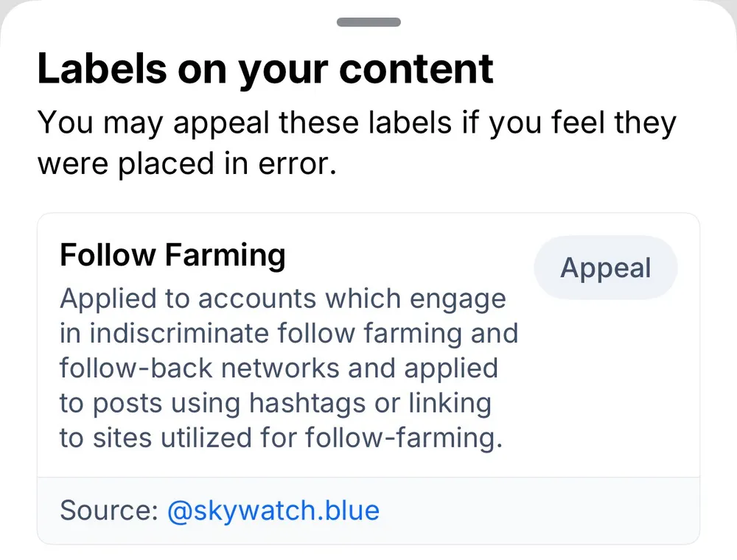Screen dimensions: 737x560
Task: Click the empty card area below Appeal button
Action: (x=604, y=383)
